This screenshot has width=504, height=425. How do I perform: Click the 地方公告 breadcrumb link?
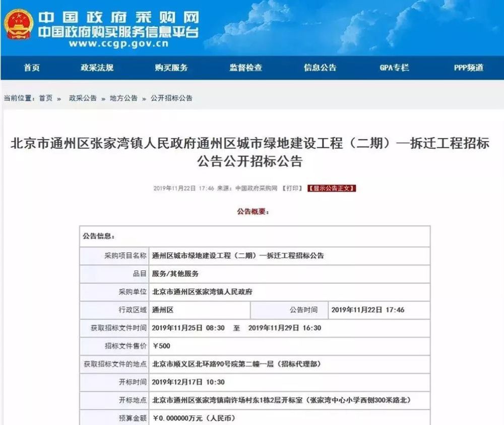point(123,98)
